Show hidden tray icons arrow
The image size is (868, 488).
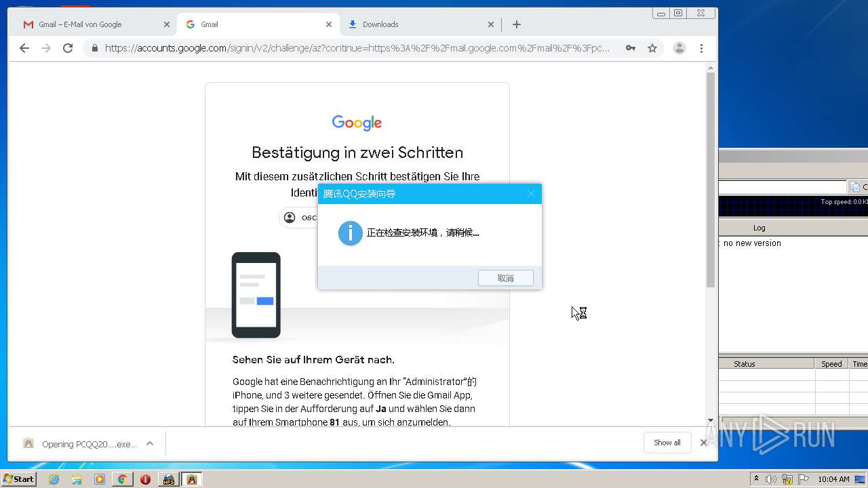(x=756, y=479)
